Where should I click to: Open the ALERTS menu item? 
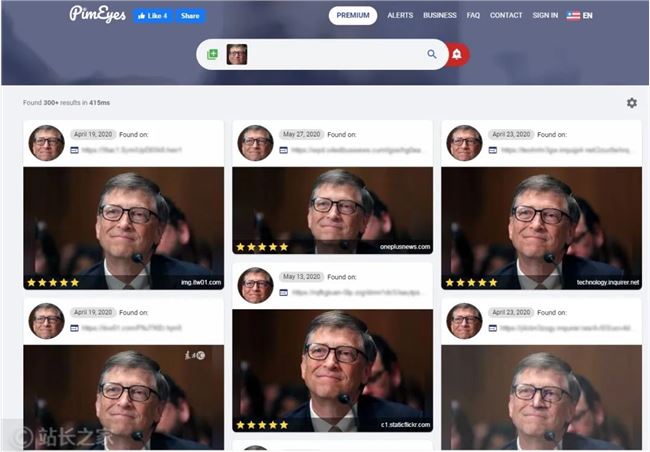(x=400, y=16)
